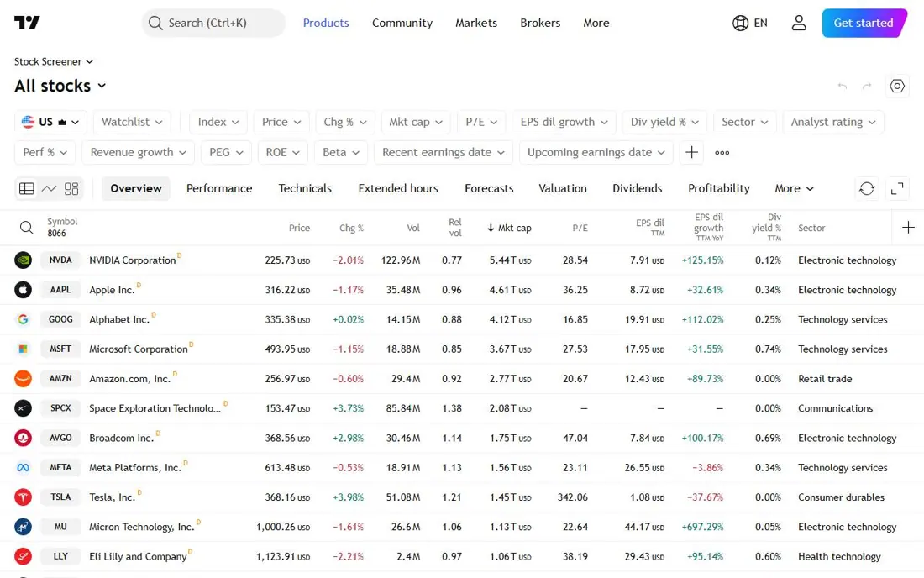The width and height of the screenshot is (924, 578).
Task: Click the Amazon logo icon
Action: (x=23, y=378)
